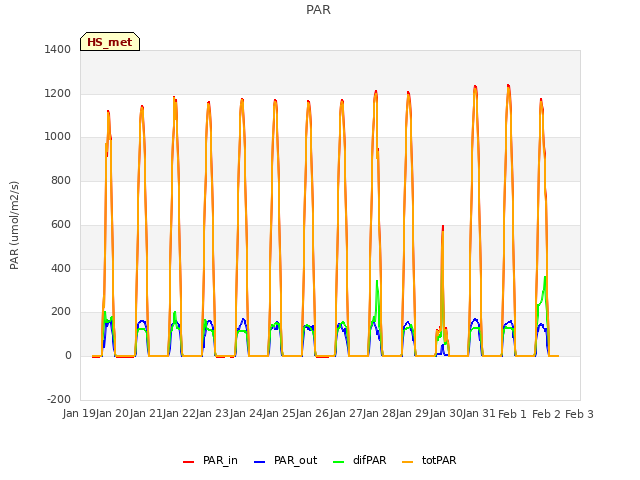This screenshot has width=640, height=480.
Task: Click the red PAR_in legend swatch
Action: click(x=189, y=462)
